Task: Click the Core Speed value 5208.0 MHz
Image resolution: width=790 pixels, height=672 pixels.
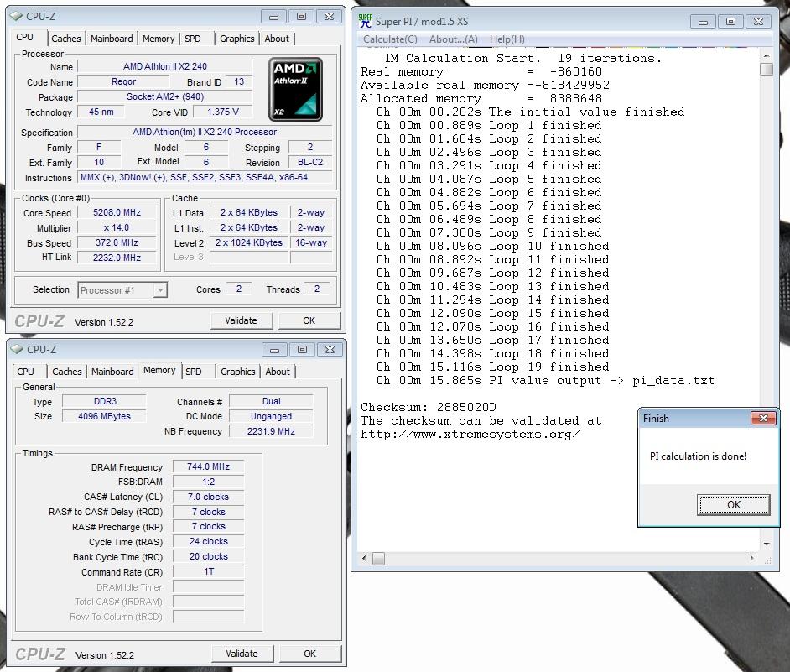Action: [117, 213]
